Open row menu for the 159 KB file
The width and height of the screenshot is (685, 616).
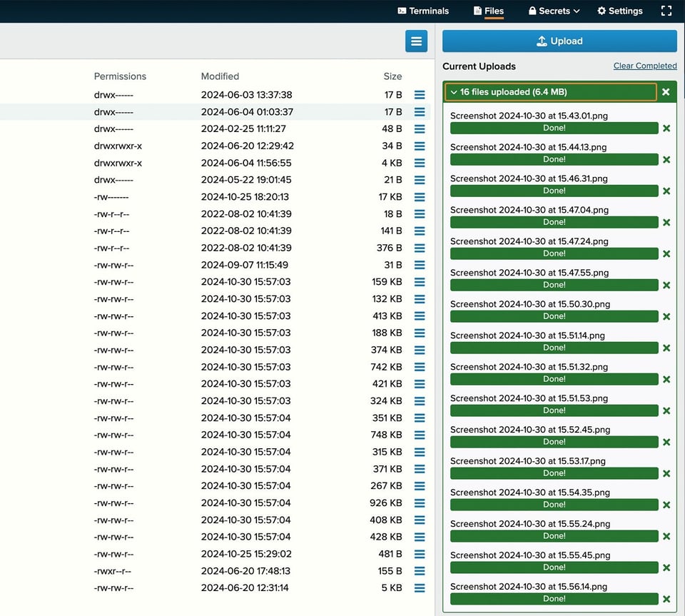pos(420,282)
